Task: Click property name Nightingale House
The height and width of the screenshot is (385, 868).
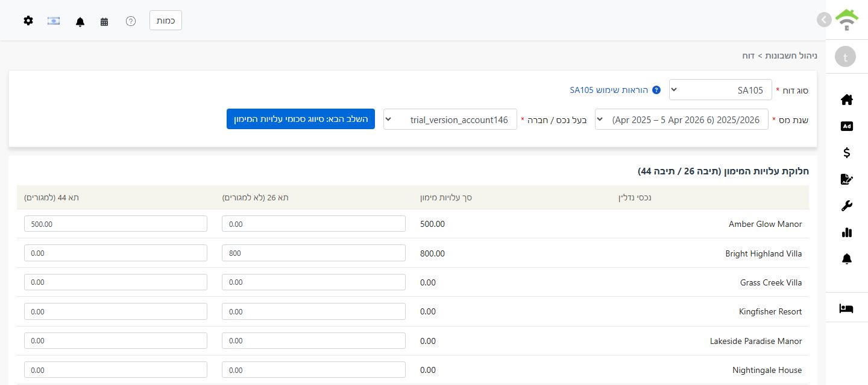Action: 767,370
